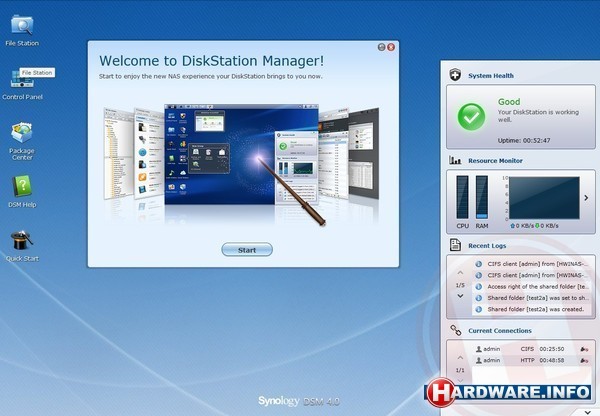This screenshot has width=600, height=416.
Task: Go to previous Current Connections page
Action: click(460, 357)
